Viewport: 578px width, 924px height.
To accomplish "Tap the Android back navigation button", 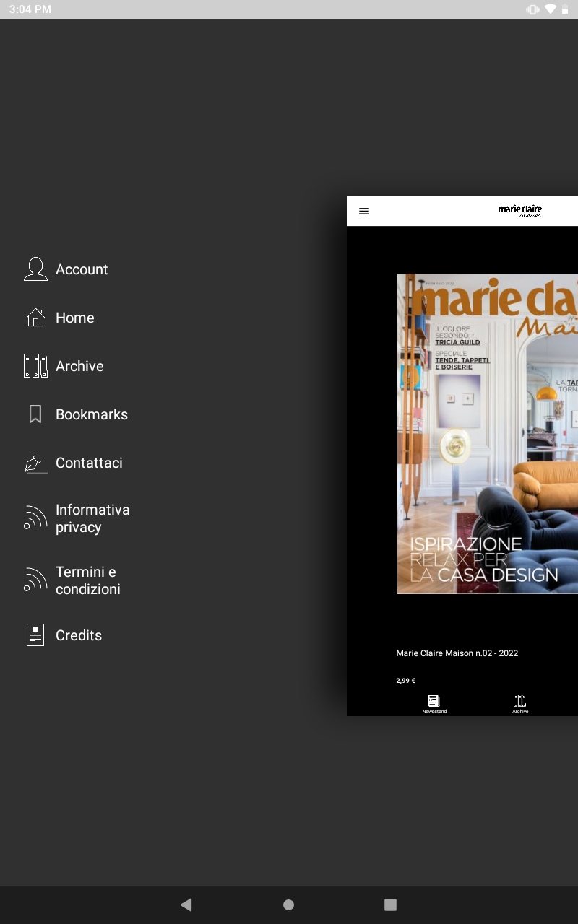I will 186,905.
